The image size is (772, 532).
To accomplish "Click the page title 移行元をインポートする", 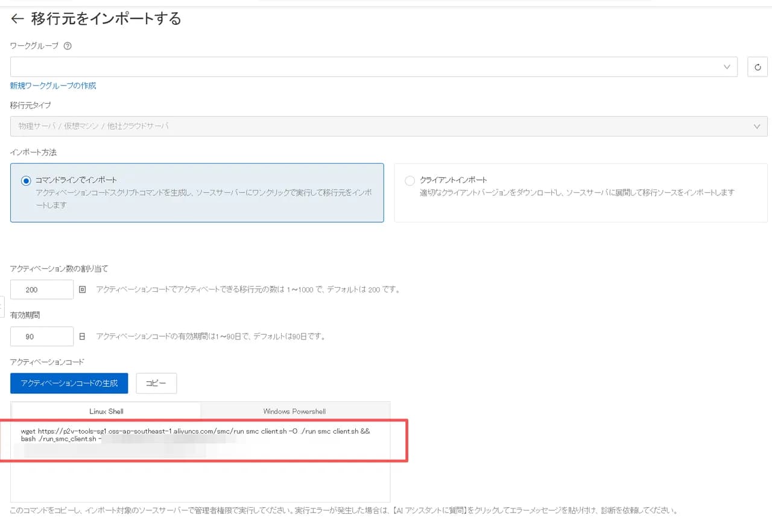I will 106,19.
